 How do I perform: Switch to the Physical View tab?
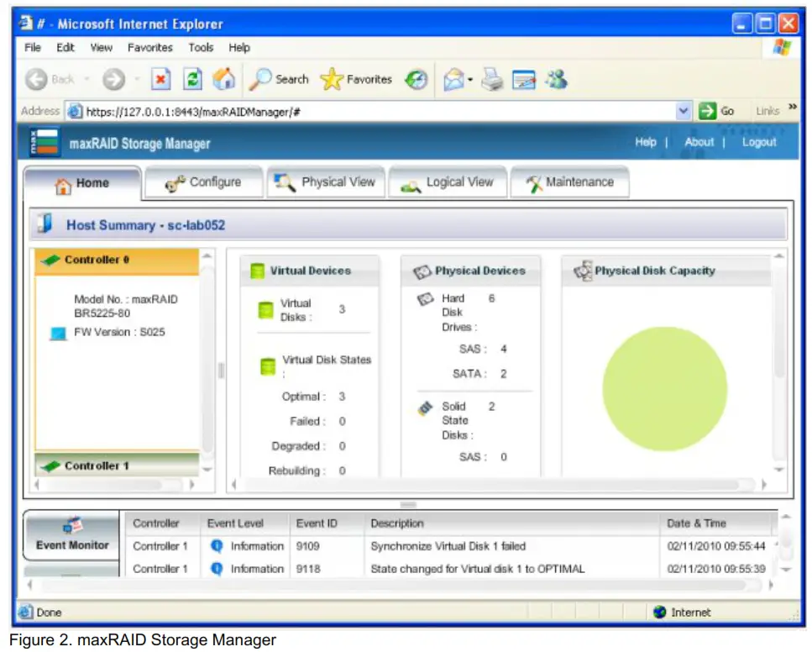(x=326, y=182)
